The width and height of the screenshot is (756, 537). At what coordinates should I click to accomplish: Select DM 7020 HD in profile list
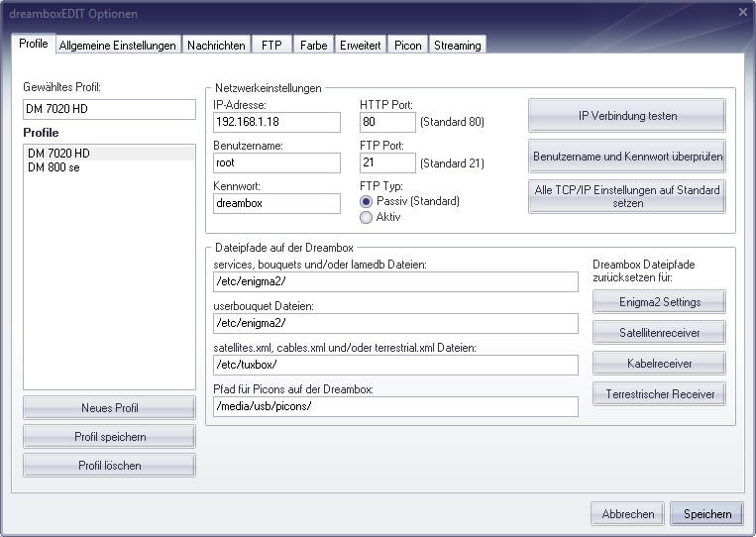click(x=109, y=154)
